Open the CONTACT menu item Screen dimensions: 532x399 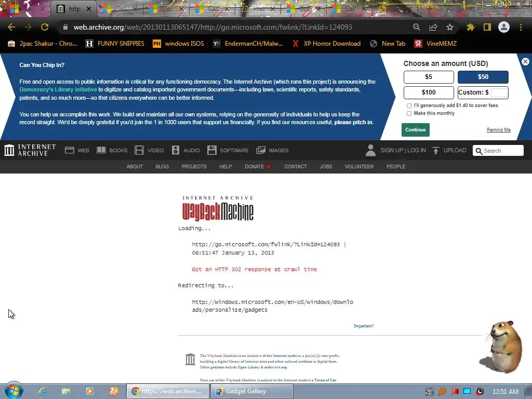point(296,167)
